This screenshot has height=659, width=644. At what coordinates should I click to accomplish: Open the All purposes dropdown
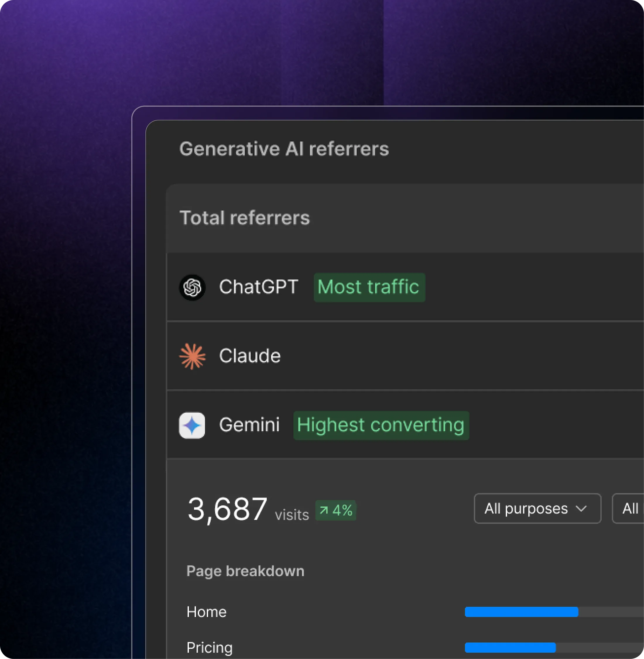537,509
